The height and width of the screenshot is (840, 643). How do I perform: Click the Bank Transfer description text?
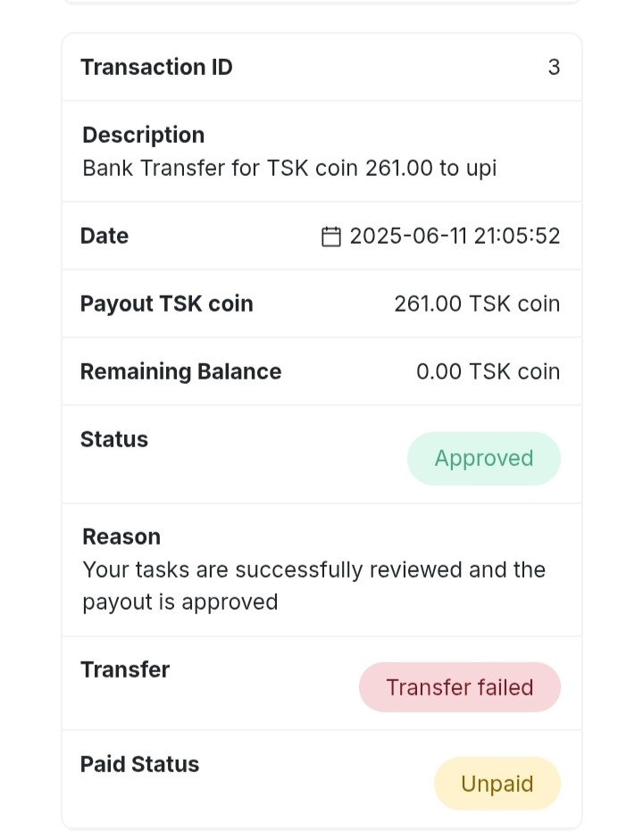coord(289,168)
